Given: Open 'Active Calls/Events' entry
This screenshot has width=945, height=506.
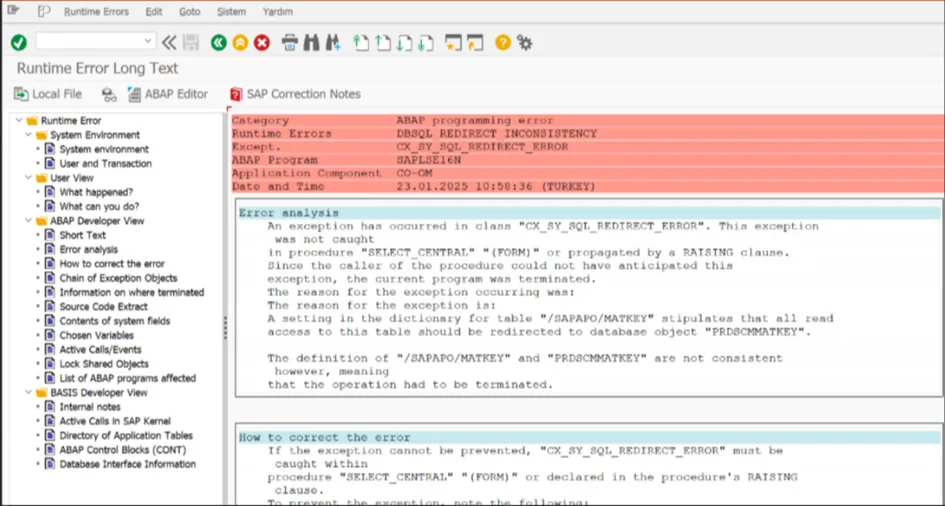Looking at the screenshot, I should [x=101, y=350].
